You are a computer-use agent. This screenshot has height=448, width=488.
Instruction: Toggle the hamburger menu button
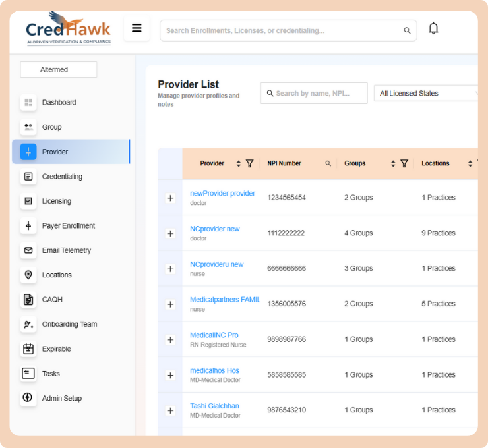click(137, 28)
